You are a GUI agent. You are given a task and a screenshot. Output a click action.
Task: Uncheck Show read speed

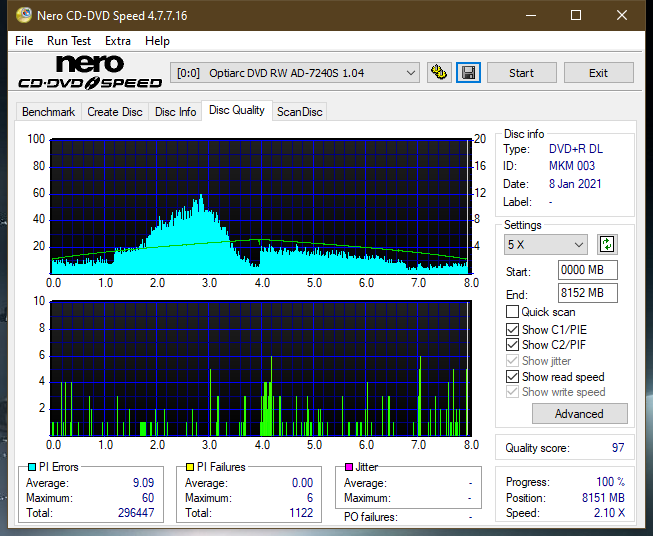tap(512, 376)
